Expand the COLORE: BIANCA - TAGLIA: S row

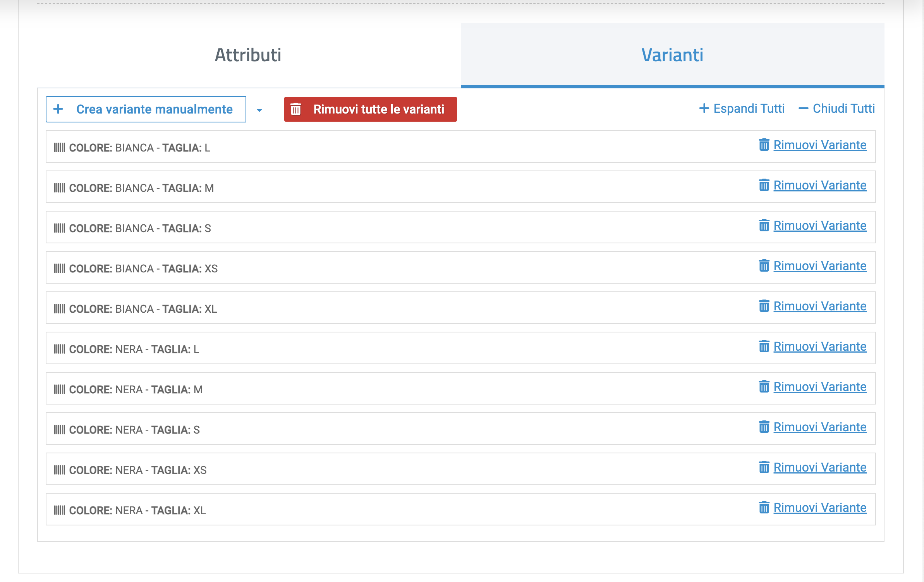point(461,227)
